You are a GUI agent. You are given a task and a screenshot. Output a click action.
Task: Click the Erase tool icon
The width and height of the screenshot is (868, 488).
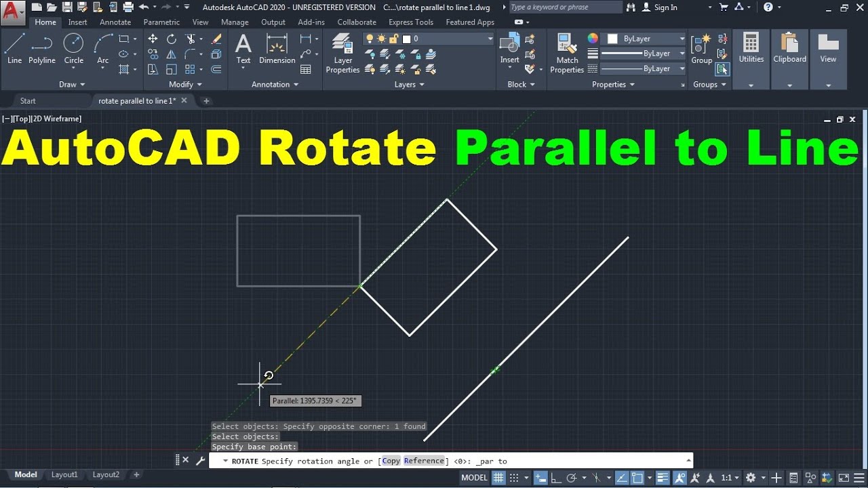coord(216,39)
